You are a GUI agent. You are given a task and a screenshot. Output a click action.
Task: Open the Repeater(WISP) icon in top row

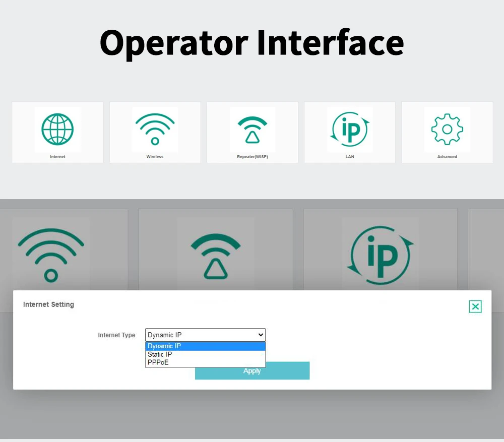coord(253,130)
